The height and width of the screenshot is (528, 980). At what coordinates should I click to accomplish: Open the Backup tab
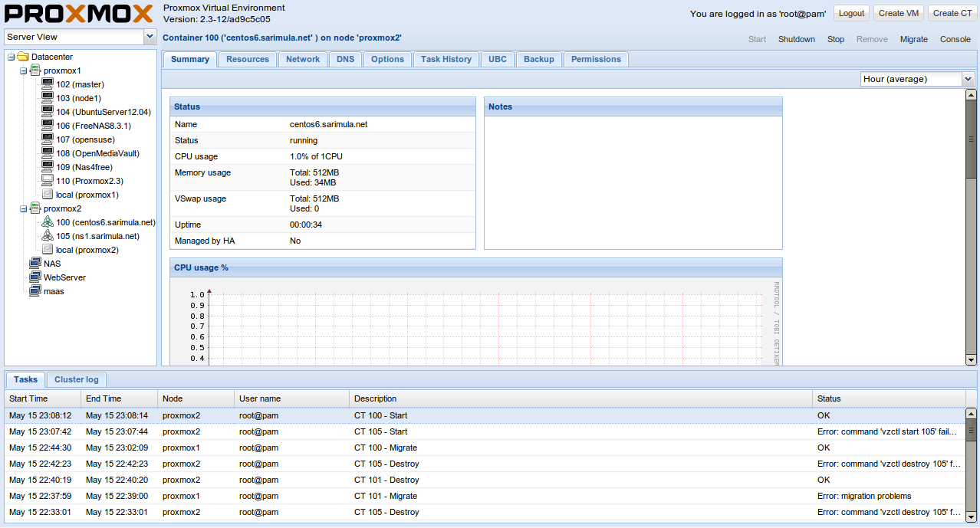click(x=539, y=59)
